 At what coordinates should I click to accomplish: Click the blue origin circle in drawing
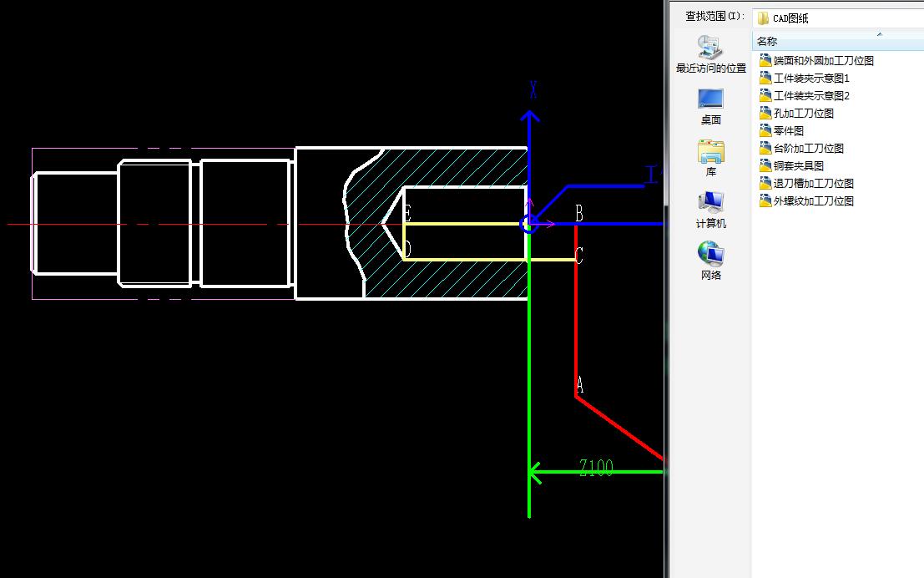[x=529, y=224]
